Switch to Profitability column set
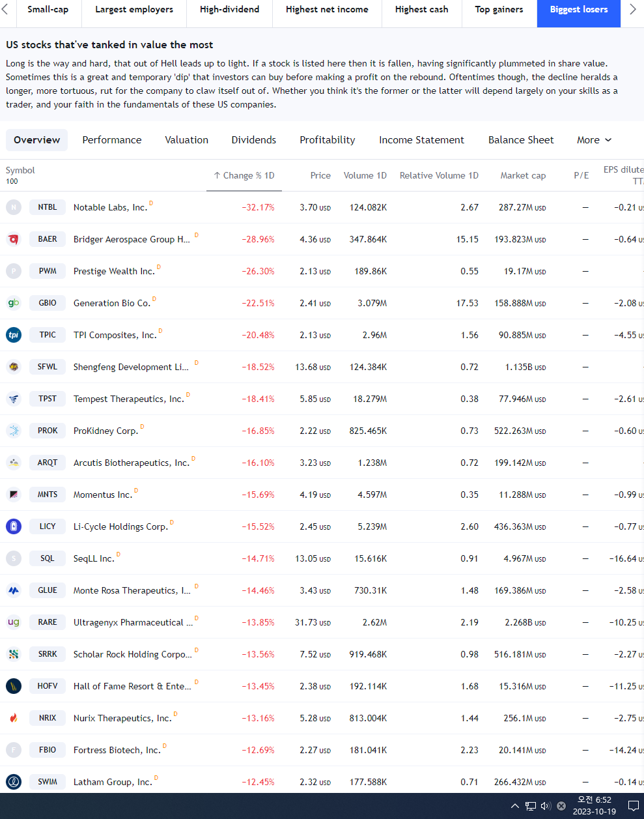Image resolution: width=644 pixels, height=819 pixels. 328,140
